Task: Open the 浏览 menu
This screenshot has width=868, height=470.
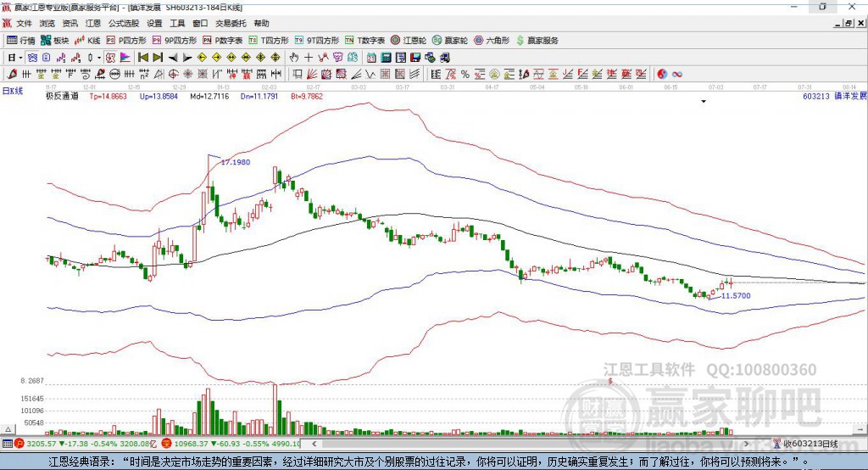Action: (x=47, y=23)
